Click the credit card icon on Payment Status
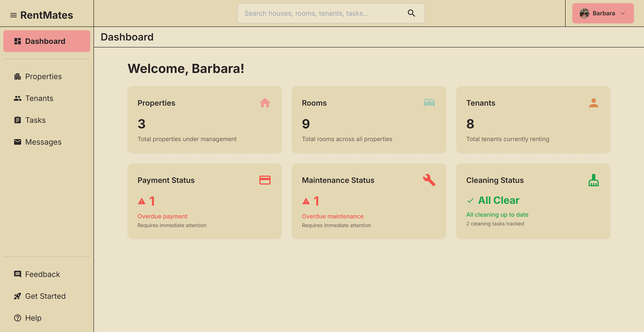The width and height of the screenshot is (644, 332). (265, 180)
